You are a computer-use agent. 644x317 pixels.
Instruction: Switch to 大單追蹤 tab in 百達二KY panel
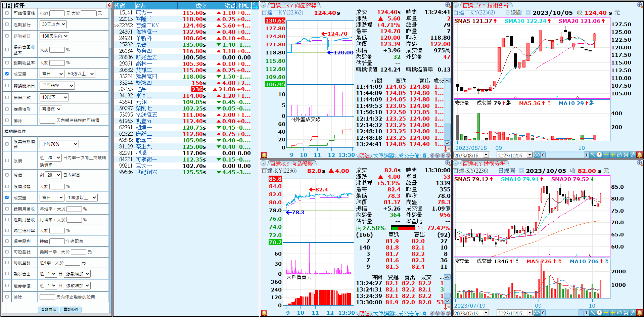pos(384,155)
